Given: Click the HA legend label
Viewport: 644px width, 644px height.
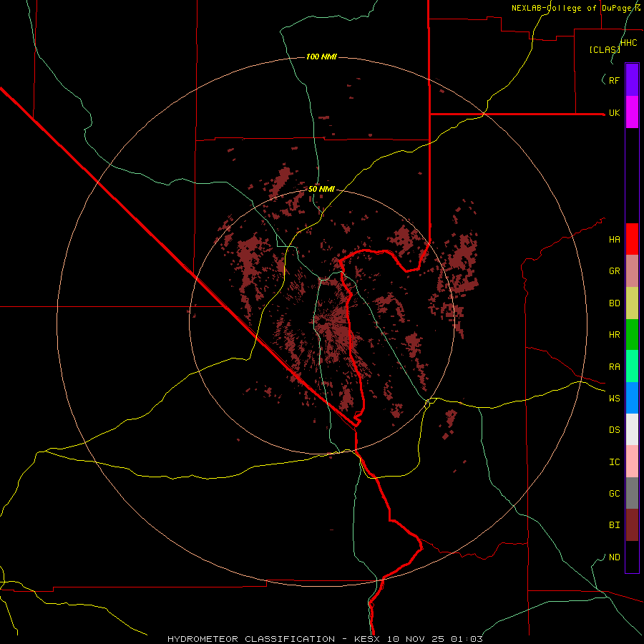Looking at the screenshot, I should [615, 240].
